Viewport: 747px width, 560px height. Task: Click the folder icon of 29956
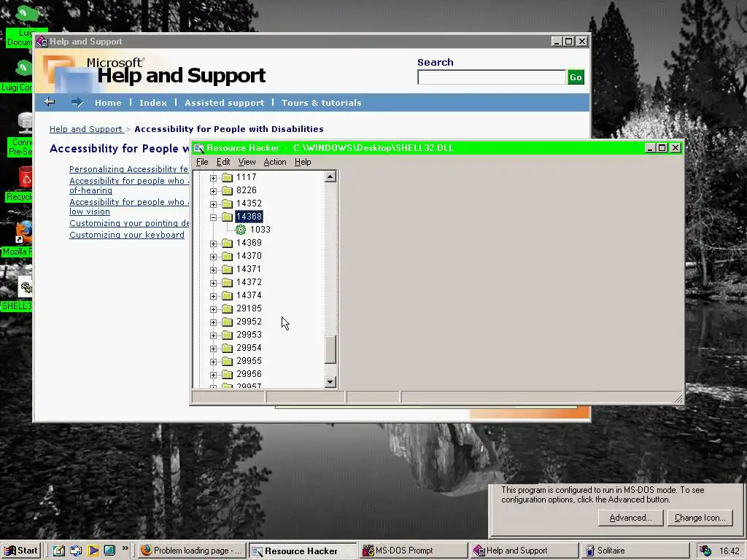pyautogui.click(x=228, y=374)
